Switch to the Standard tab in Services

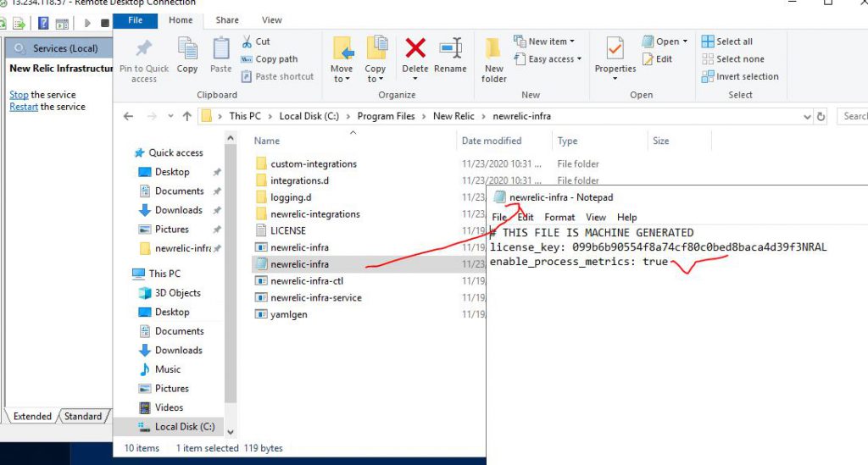click(83, 417)
